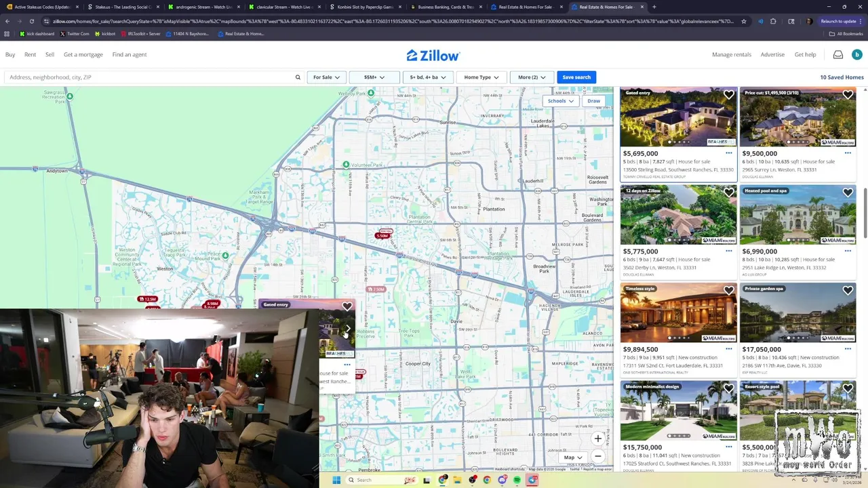Click the Draw button on map
Screen dimensions: 868x488
coord(593,101)
